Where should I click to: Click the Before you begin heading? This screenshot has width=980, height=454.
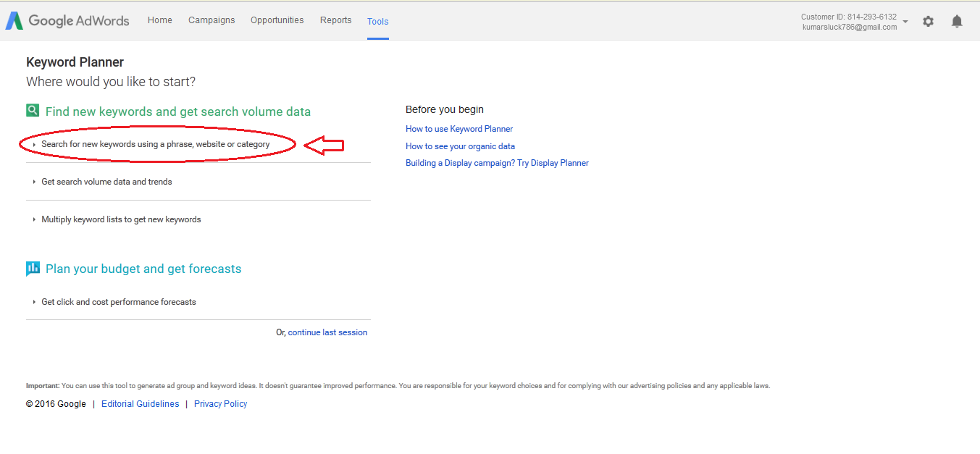point(445,109)
